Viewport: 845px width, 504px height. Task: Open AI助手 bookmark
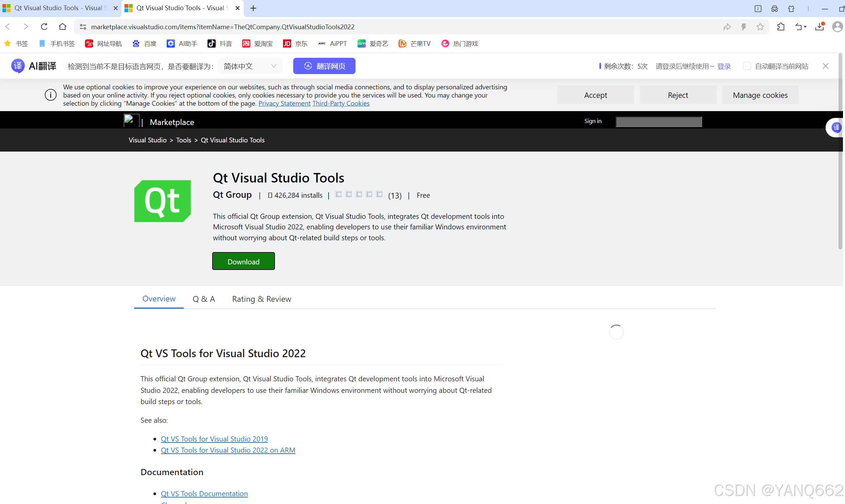tap(182, 44)
